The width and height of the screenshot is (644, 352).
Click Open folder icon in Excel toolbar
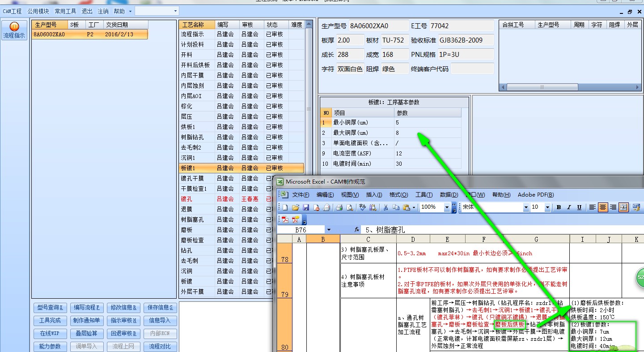pyautogui.click(x=295, y=207)
